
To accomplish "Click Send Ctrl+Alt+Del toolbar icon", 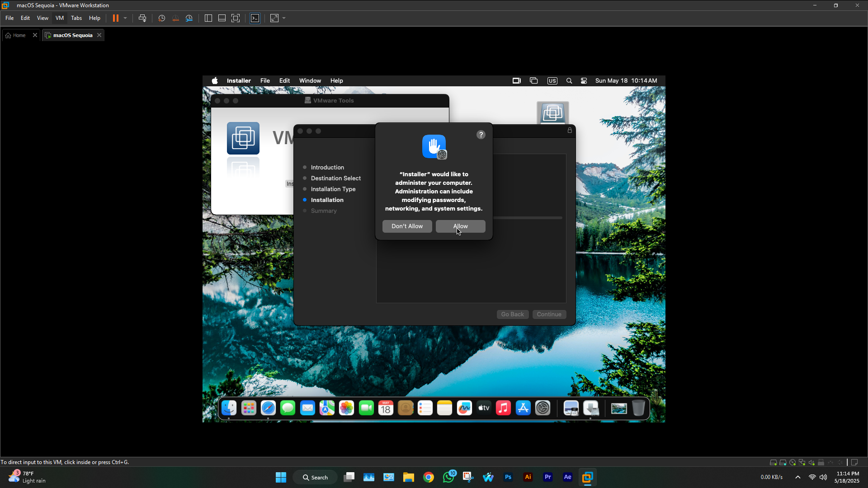I will pyautogui.click(x=142, y=18).
